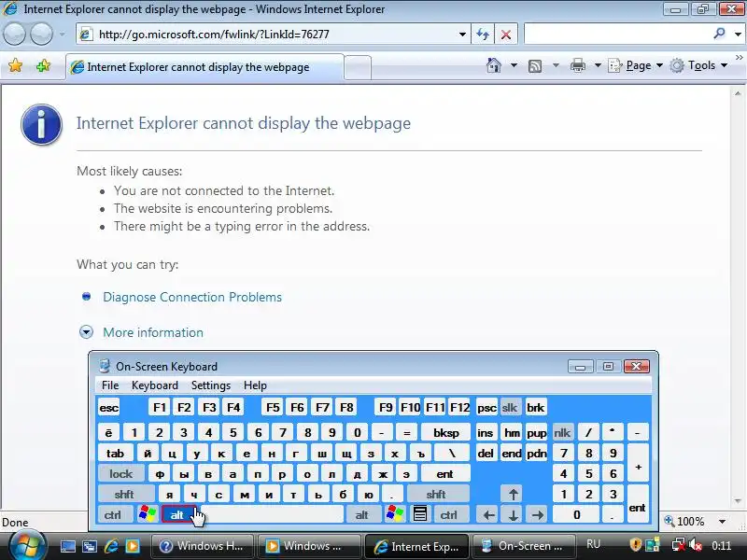Viewport: 747px width, 560px height.
Task: Click the esc key on the on-screen keyboard
Action: point(109,408)
